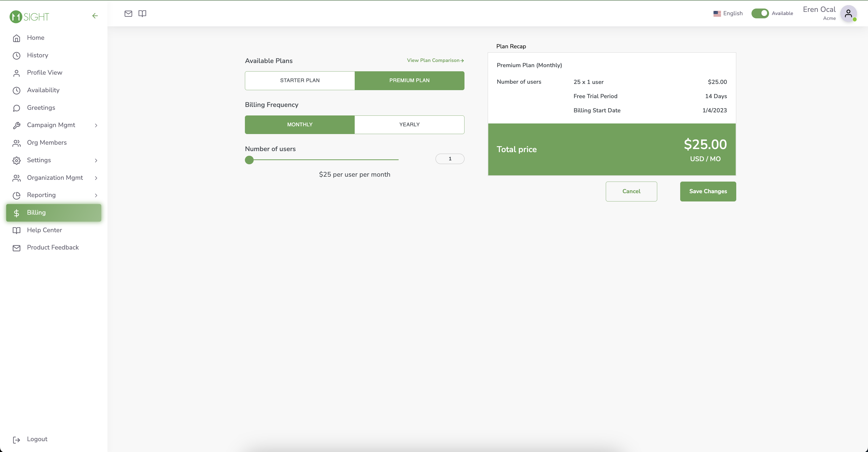Click the Profile View person icon
This screenshot has width=868, height=452.
pyautogui.click(x=17, y=73)
